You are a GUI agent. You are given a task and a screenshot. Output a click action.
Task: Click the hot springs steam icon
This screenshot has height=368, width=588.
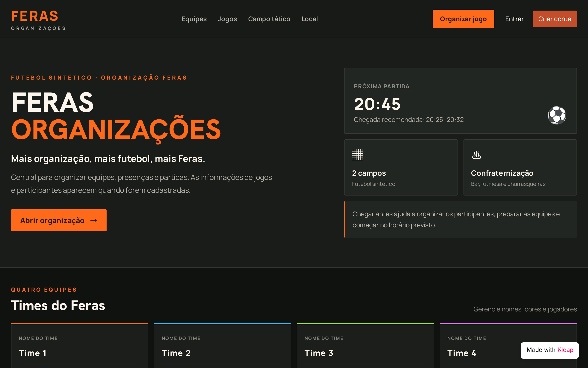476,155
